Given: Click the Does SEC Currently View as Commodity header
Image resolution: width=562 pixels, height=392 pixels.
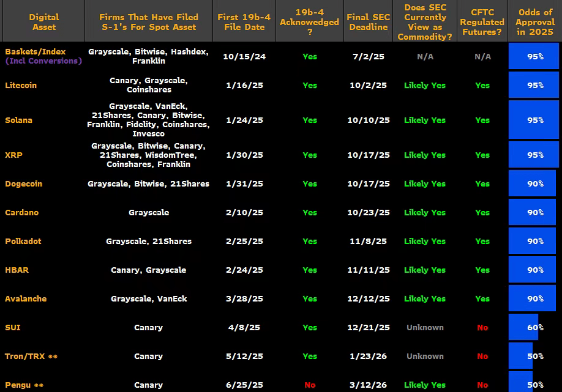Looking at the screenshot, I should (425, 22).
